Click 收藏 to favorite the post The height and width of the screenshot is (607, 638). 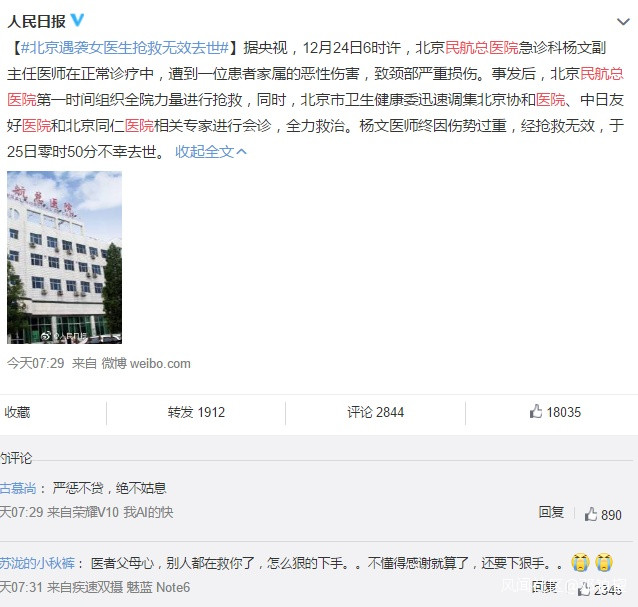pyautogui.click(x=17, y=412)
